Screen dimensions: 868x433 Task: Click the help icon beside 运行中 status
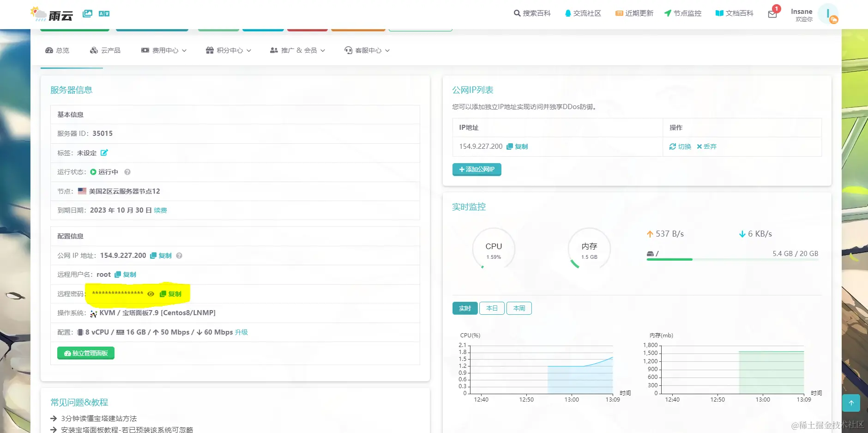pos(127,172)
